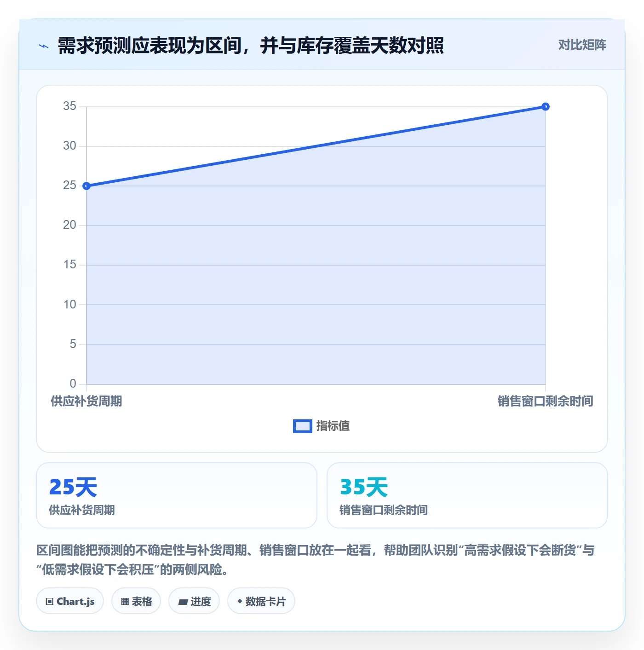644x650 pixels.
Task: Click the lightning icon beside the title
Action: pyautogui.click(x=44, y=46)
